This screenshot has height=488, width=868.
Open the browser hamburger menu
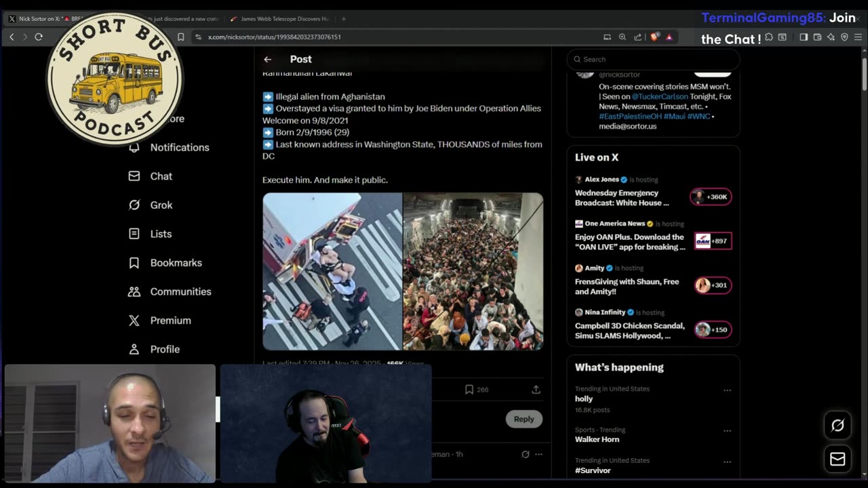pos(858,37)
